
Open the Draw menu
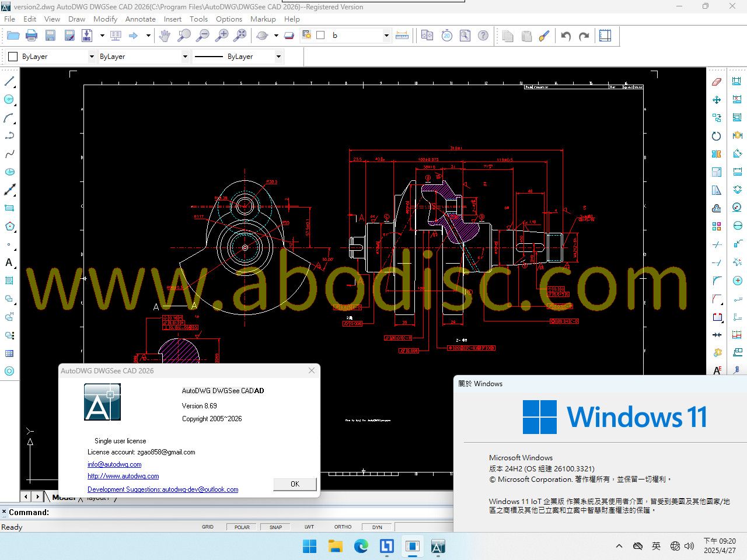(x=76, y=19)
